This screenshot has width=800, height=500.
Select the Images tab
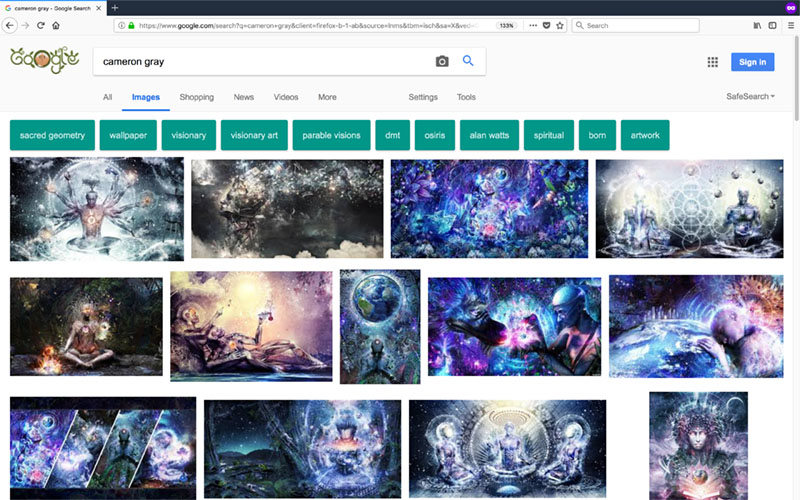(x=145, y=97)
